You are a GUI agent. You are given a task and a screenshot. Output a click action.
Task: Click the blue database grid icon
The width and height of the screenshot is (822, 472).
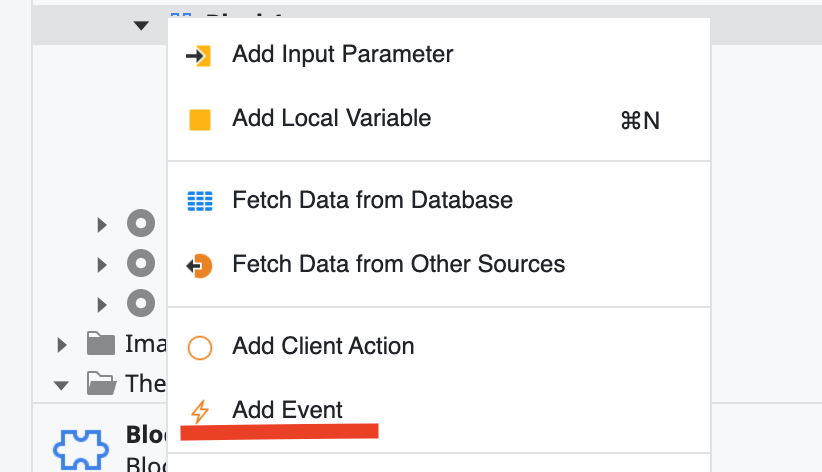(x=200, y=201)
